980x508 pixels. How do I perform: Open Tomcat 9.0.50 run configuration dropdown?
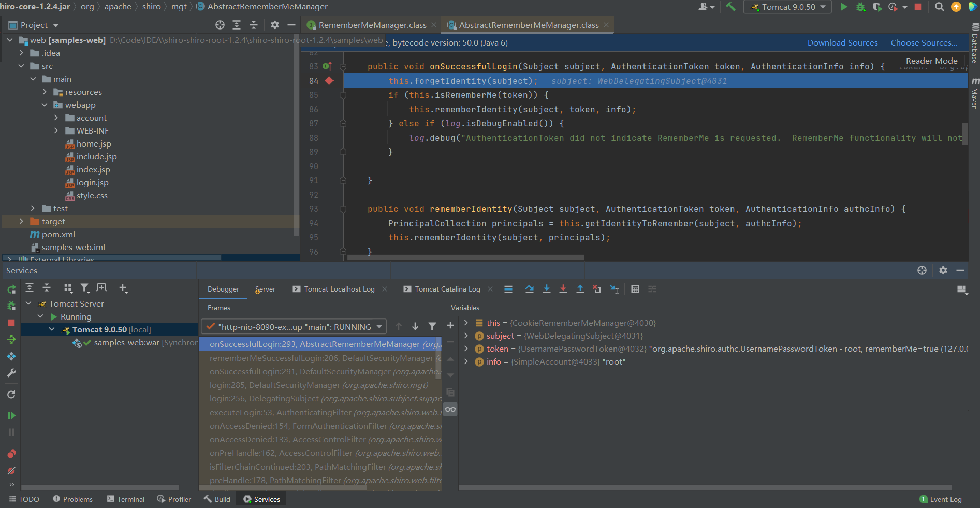[x=787, y=7]
